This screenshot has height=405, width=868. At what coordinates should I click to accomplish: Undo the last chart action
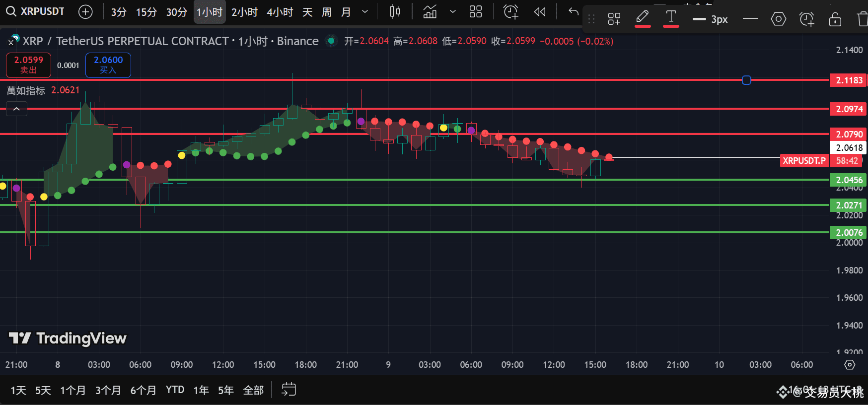(574, 12)
